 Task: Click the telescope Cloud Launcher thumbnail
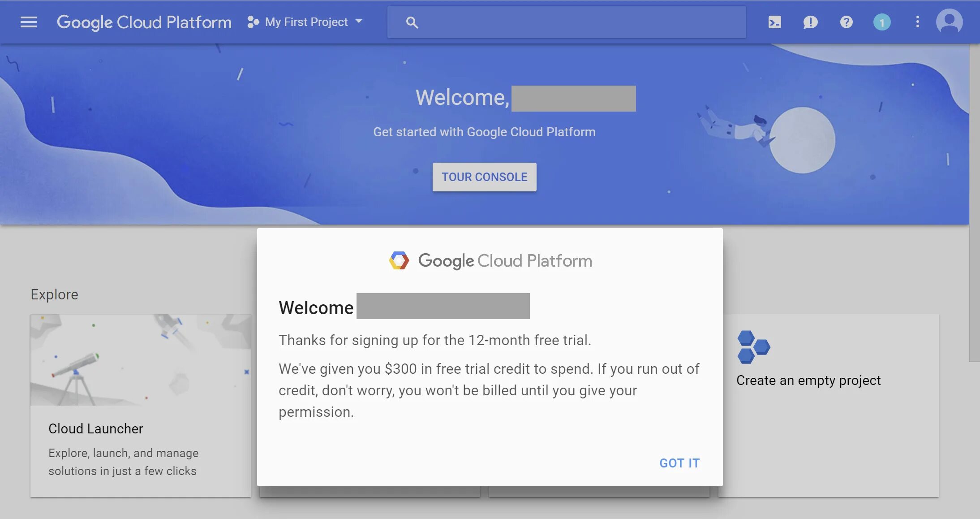[140, 360]
